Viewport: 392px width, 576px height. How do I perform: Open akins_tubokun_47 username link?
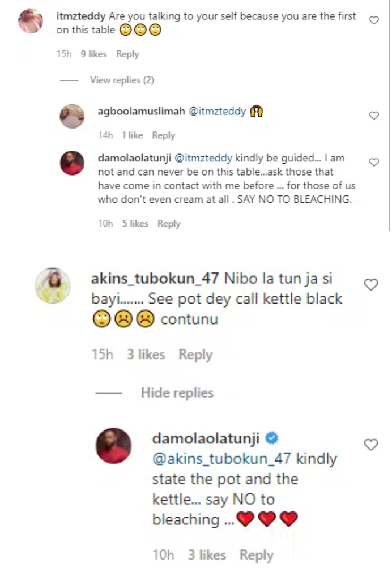tap(155, 279)
